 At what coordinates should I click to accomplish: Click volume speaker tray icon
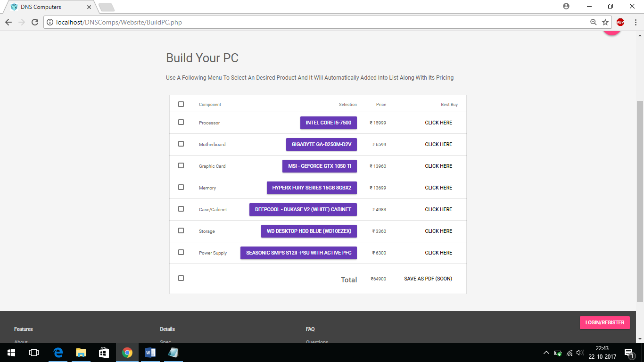click(x=580, y=353)
